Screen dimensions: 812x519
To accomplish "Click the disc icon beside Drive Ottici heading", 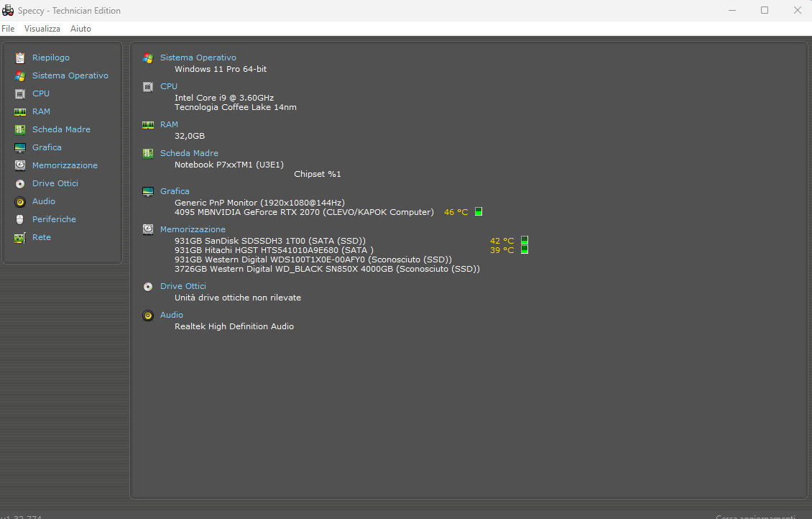I will pyautogui.click(x=148, y=286).
